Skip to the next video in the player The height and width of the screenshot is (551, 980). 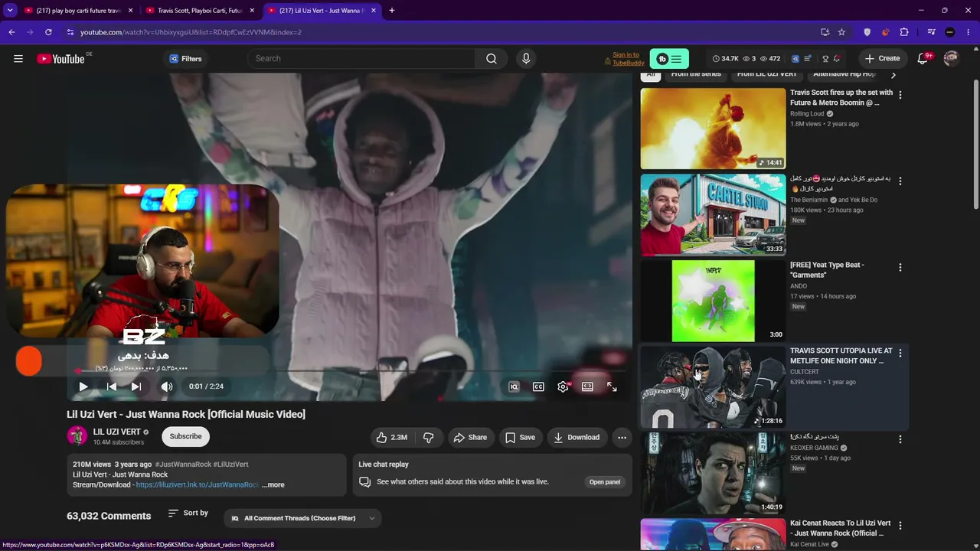pyautogui.click(x=136, y=387)
